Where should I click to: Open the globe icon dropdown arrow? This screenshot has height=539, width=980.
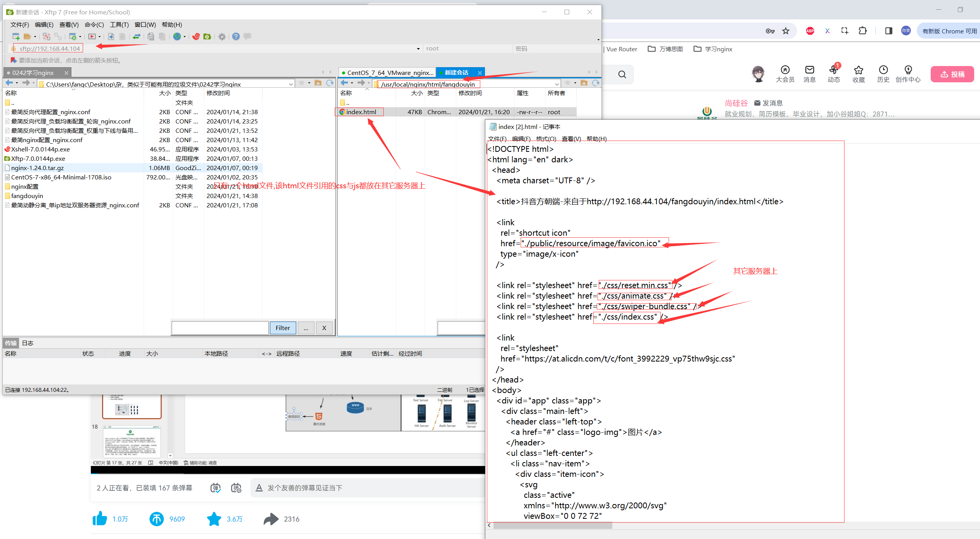click(x=184, y=37)
